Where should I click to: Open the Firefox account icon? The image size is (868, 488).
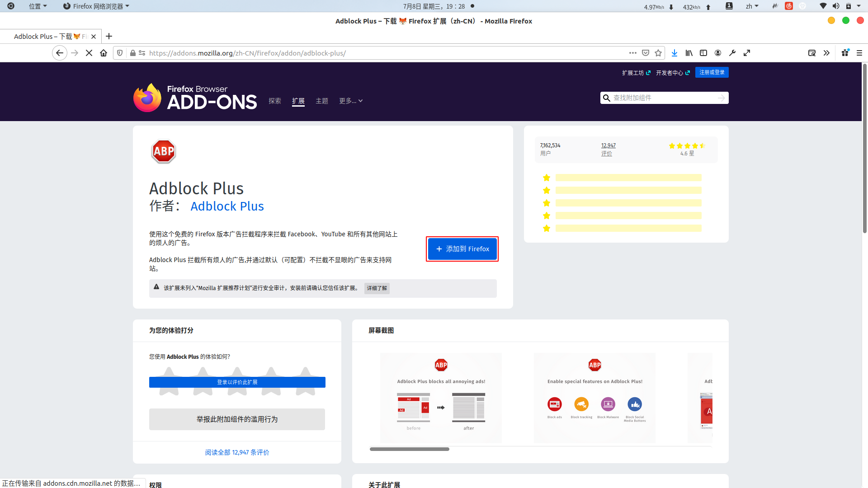pyautogui.click(x=718, y=53)
